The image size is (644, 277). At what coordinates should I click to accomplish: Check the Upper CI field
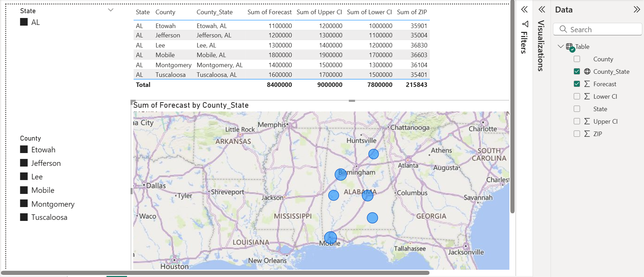pos(577,121)
